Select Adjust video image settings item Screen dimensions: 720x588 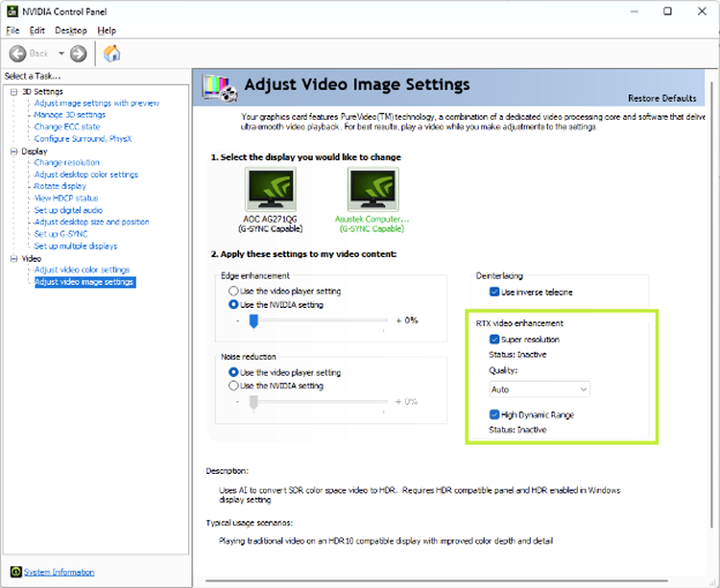84,282
